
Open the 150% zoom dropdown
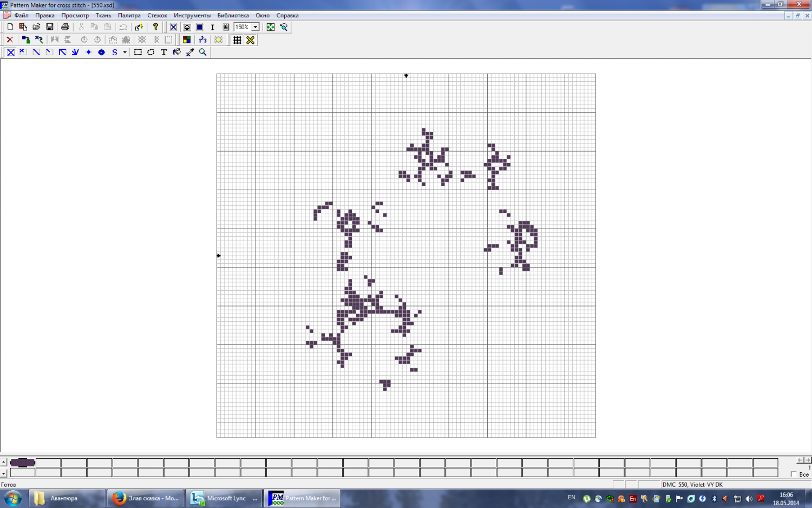(255, 27)
